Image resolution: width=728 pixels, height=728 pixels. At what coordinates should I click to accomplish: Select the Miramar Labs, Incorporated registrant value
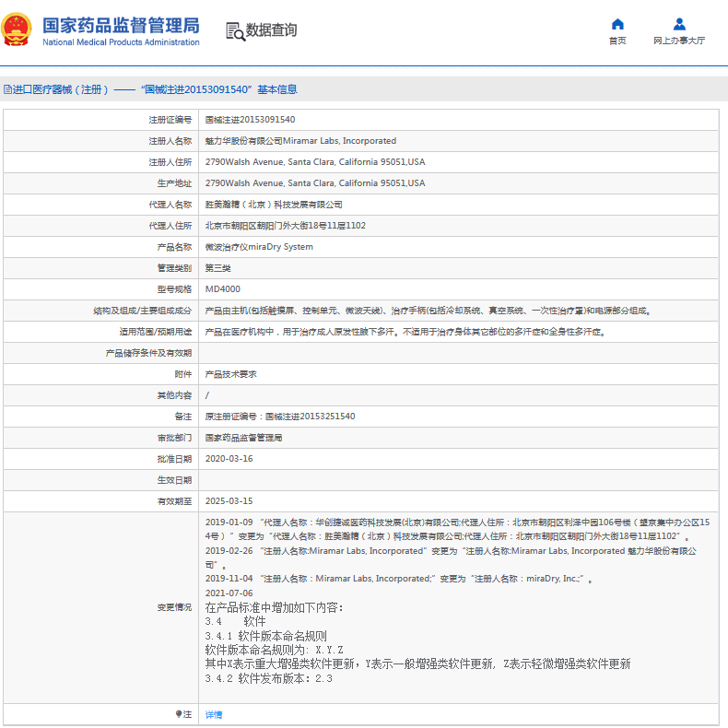[300, 141]
